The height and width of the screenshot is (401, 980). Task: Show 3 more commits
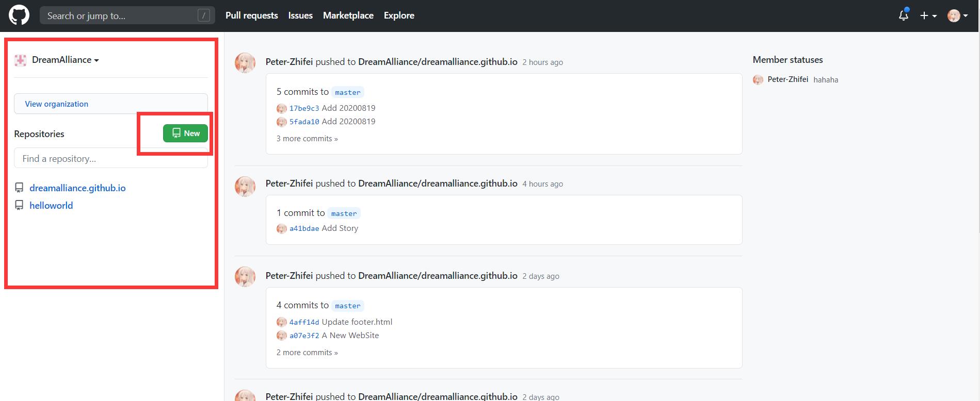click(x=307, y=139)
